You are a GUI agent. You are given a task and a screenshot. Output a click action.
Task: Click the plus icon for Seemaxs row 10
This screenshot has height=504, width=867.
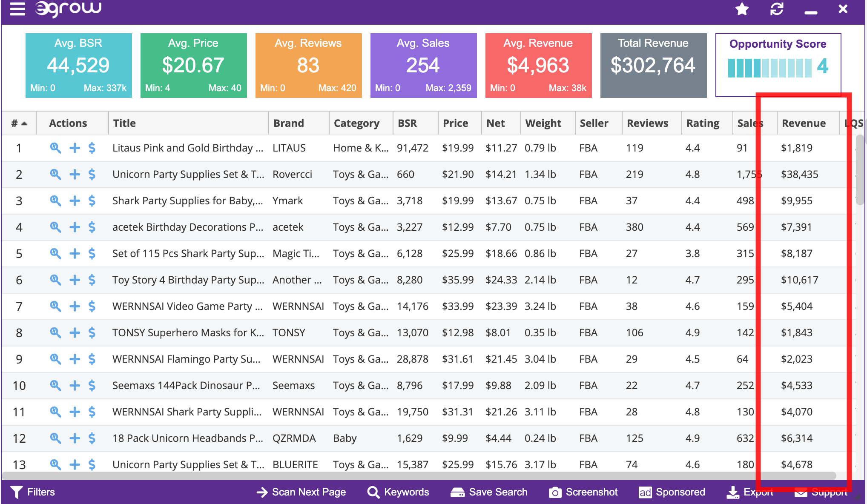(75, 385)
